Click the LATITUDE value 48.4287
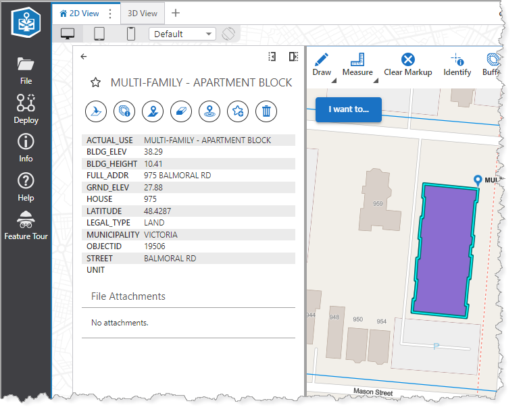523x420 pixels. click(157, 211)
